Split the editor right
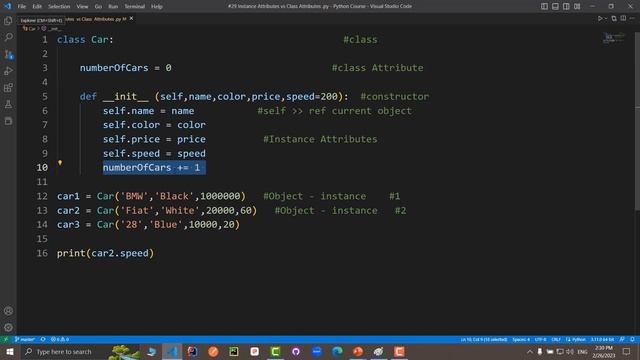The height and width of the screenshot is (360, 640). (x=623, y=18)
